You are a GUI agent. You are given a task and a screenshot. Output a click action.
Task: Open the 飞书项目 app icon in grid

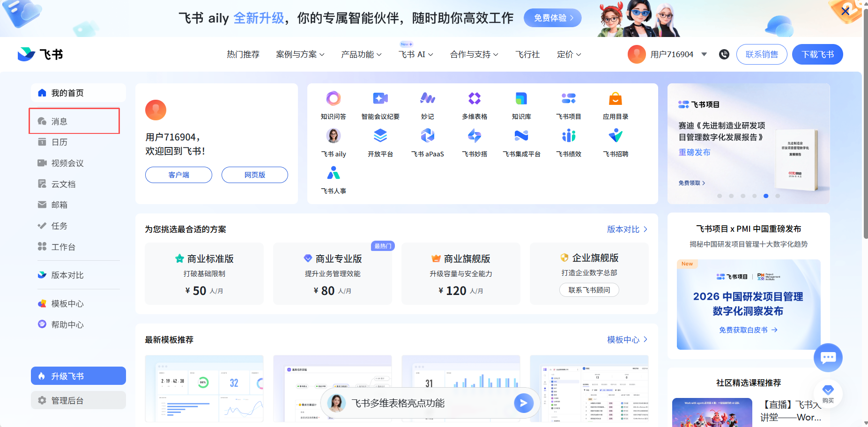(569, 99)
